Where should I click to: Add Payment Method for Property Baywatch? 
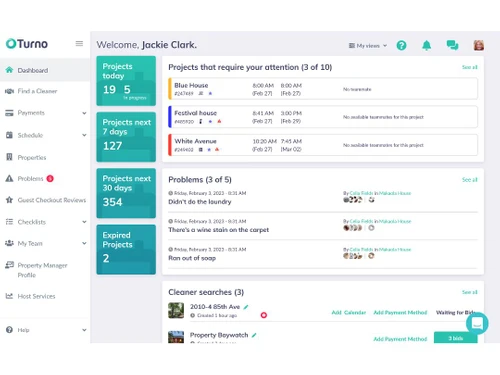point(400,339)
